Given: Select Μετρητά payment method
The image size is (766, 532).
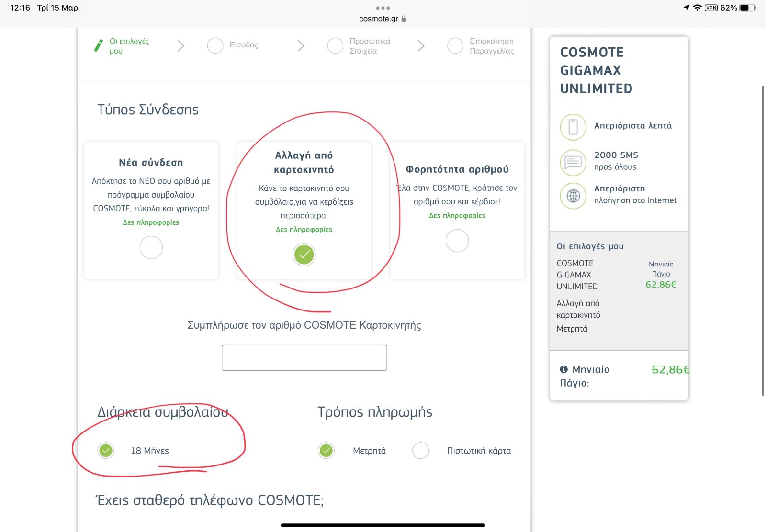Looking at the screenshot, I should (x=326, y=451).
